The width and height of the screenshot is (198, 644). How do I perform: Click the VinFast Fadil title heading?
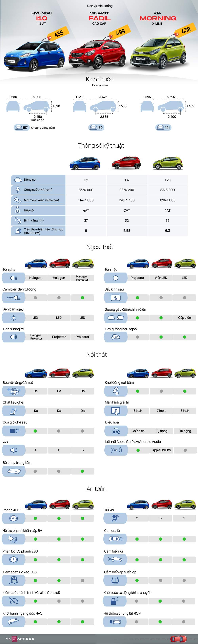pos(99,18)
